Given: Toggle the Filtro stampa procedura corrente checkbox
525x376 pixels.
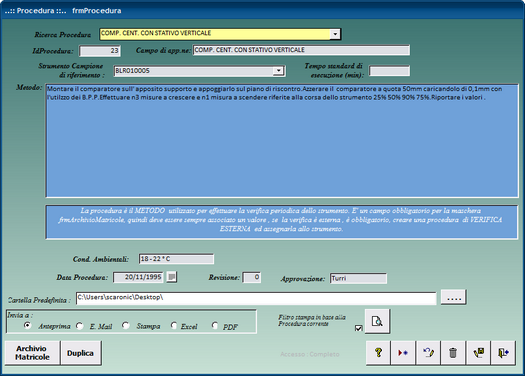Looking at the screenshot, I should (x=358, y=328).
